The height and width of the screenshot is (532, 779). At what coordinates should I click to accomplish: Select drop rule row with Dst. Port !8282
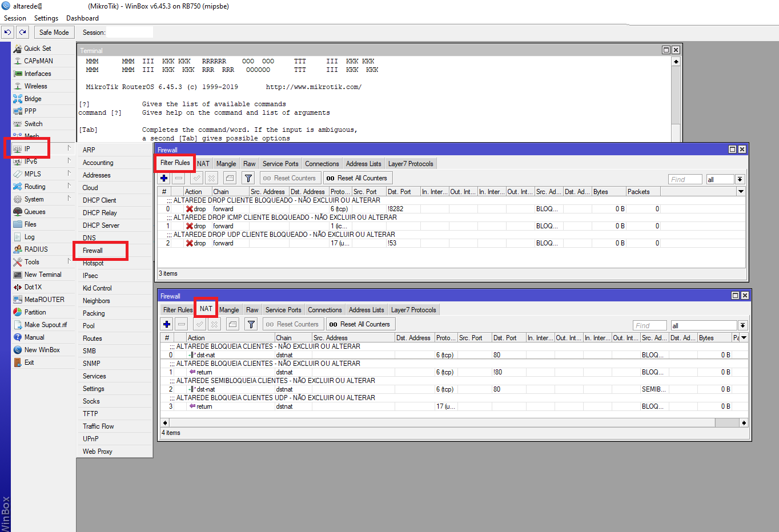pos(452,209)
